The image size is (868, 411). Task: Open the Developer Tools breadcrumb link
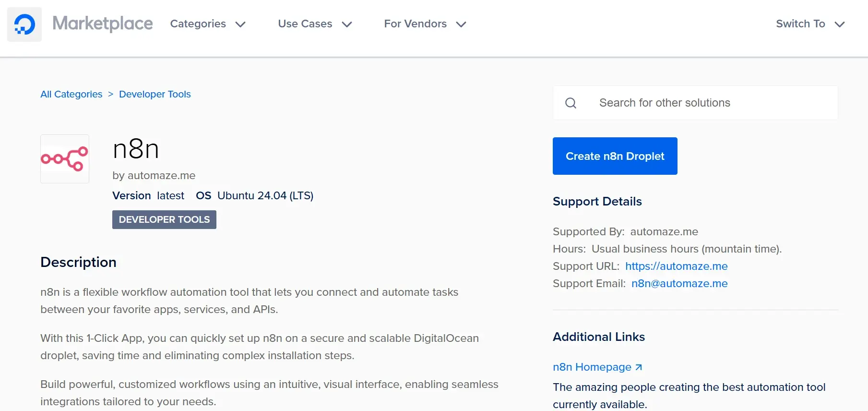pyautogui.click(x=155, y=94)
